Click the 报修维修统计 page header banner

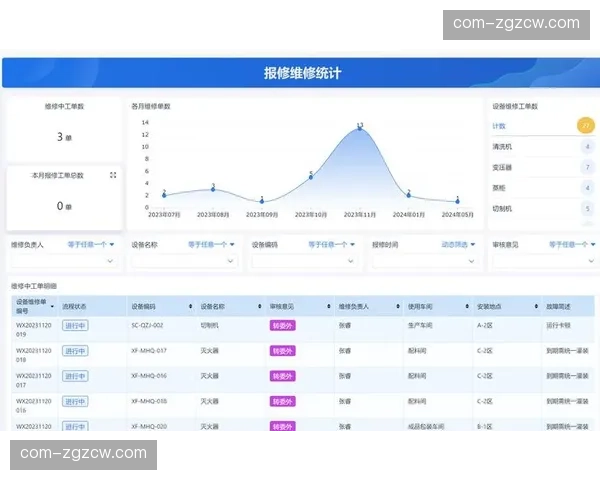tap(302, 73)
